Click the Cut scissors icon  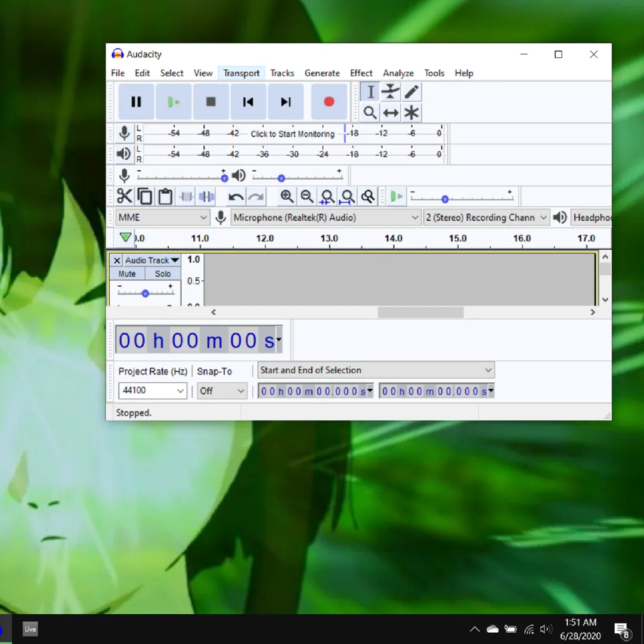tap(124, 196)
